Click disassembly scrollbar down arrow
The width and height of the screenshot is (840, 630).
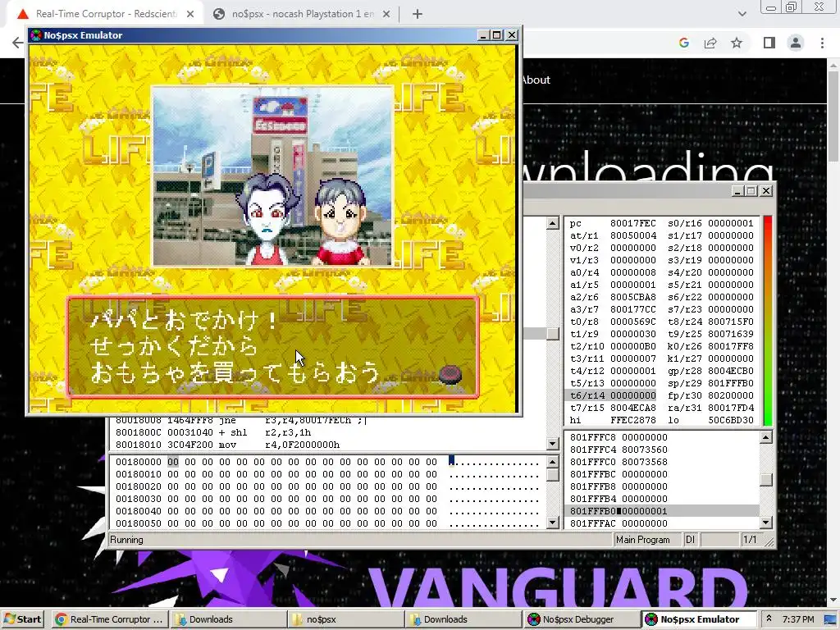(x=553, y=444)
